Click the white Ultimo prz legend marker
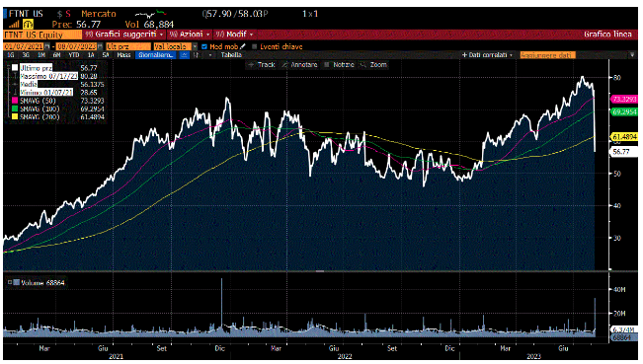This screenshot has height=364, width=643. pos(15,68)
